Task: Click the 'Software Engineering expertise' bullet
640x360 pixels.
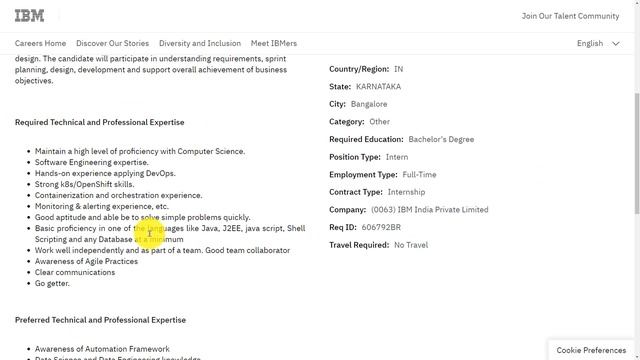Action: pyautogui.click(x=92, y=162)
